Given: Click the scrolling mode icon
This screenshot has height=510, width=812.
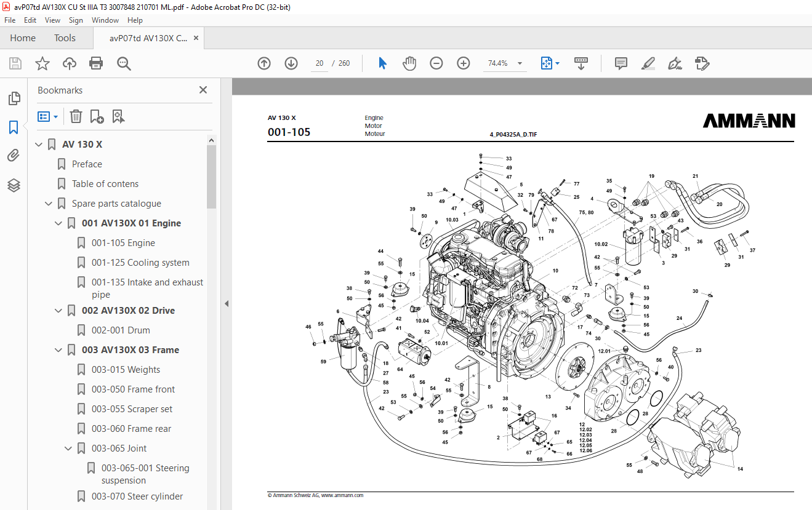Looking at the screenshot, I should coord(581,63).
